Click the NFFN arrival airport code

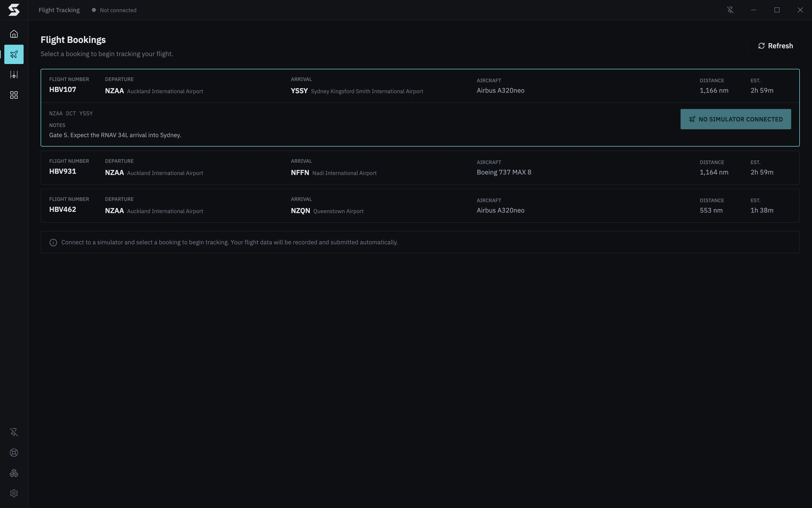pos(300,173)
